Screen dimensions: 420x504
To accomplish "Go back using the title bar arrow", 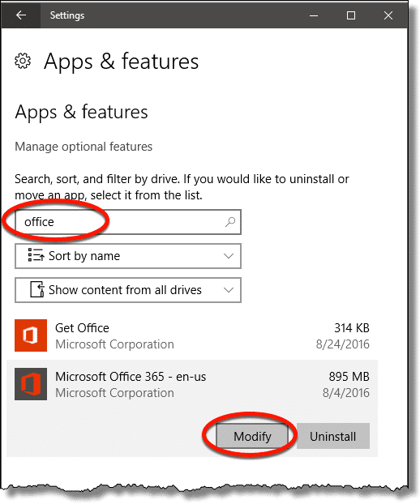I will point(21,15).
